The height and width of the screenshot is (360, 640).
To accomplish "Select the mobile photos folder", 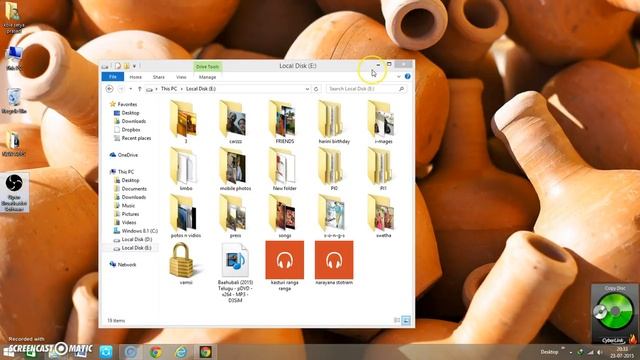I will point(235,169).
